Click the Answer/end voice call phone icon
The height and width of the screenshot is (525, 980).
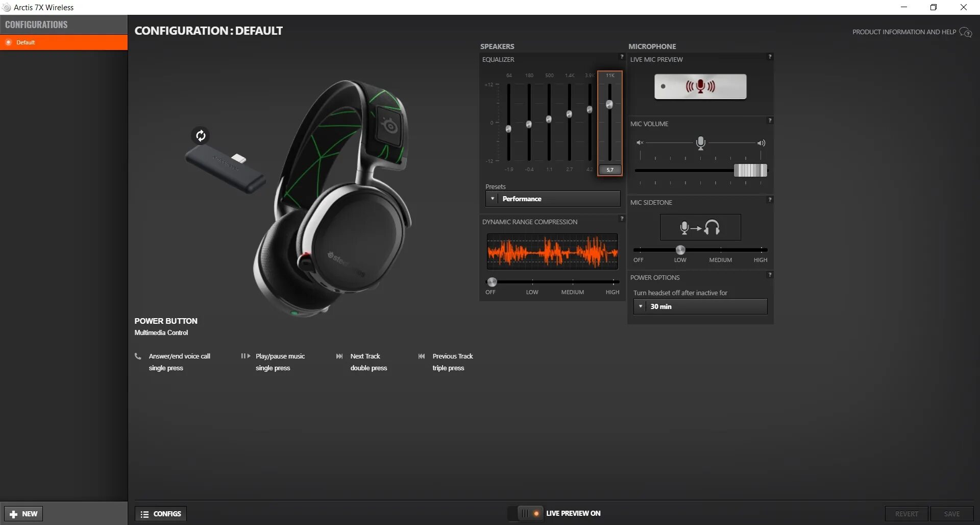(138, 356)
